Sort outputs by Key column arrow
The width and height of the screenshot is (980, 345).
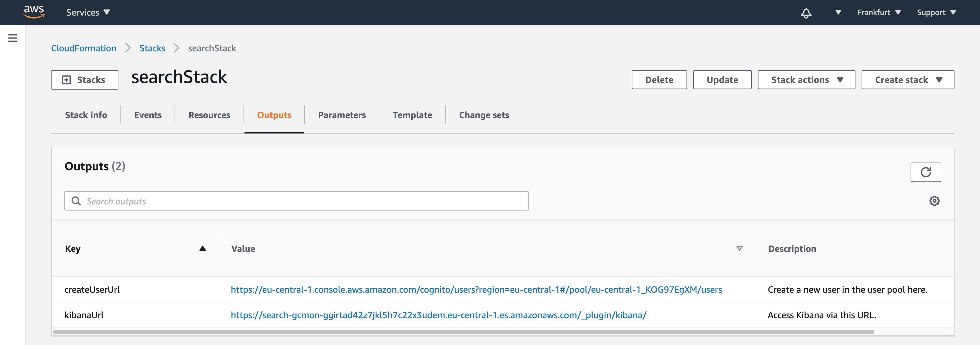[202, 248]
